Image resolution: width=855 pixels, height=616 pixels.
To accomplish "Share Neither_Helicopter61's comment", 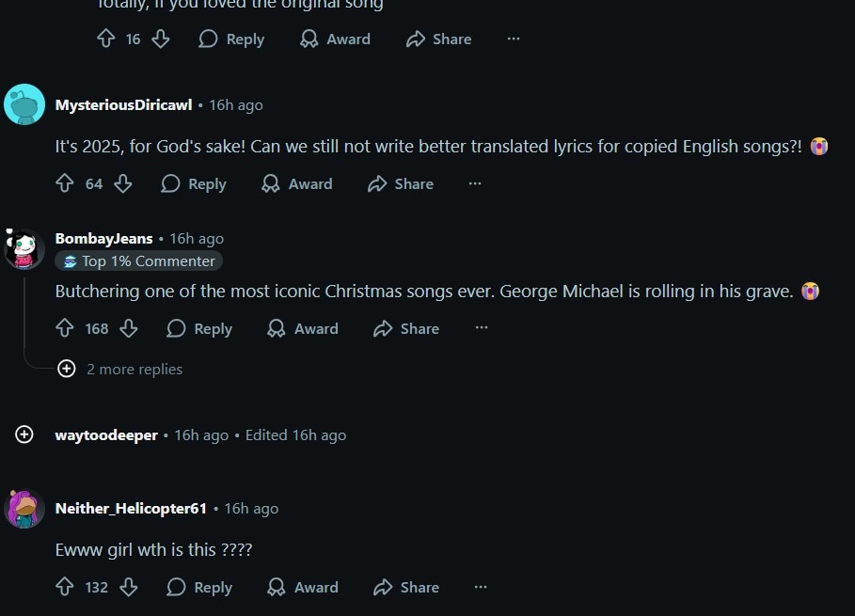I will pyautogui.click(x=406, y=587).
